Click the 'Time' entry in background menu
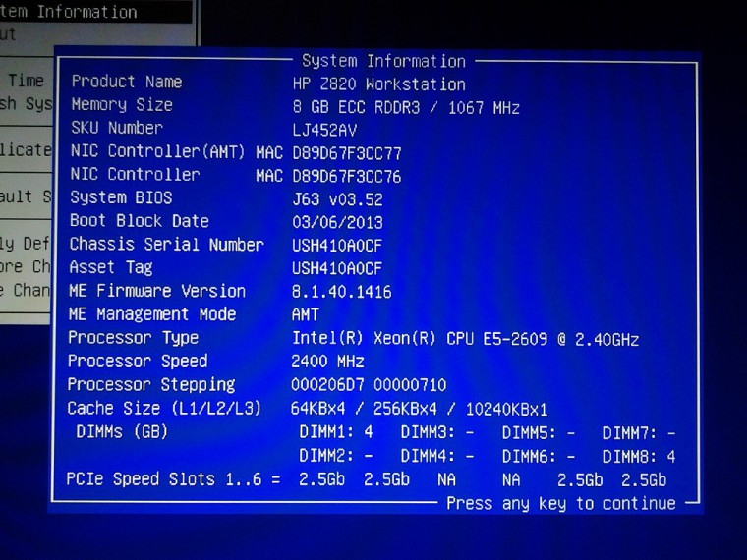This screenshot has height=560, width=747. [27, 81]
